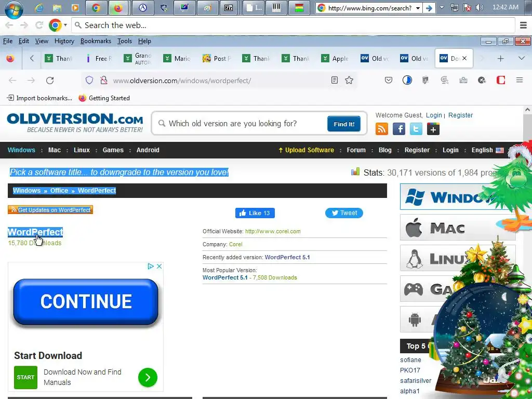The image size is (532, 399).
Task: Click the Register link beside Login
Action: point(460,115)
